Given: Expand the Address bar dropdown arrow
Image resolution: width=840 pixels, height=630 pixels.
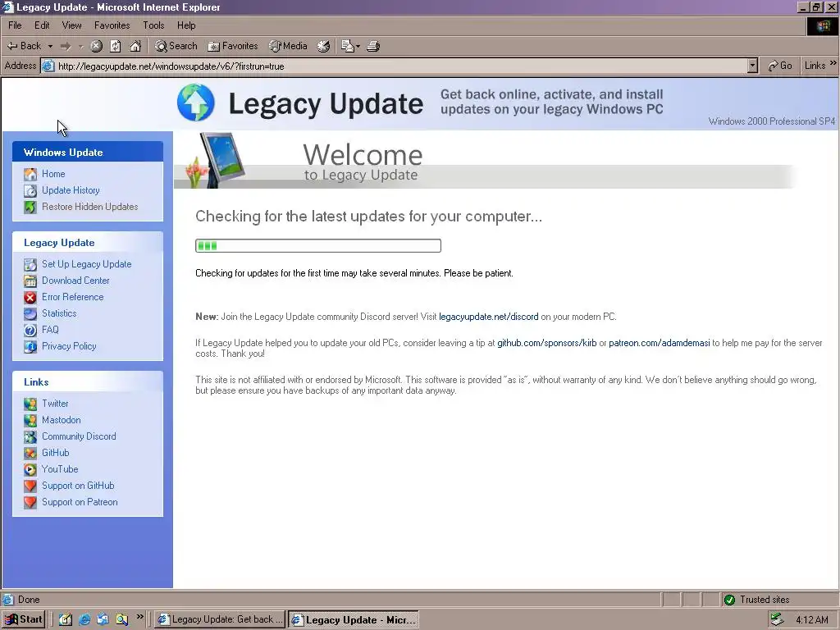Looking at the screenshot, I should click(x=753, y=66).
